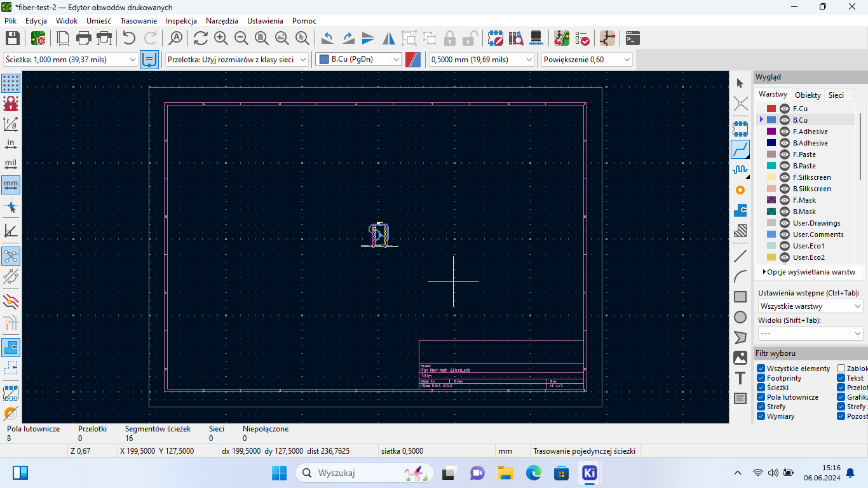Hide the User.Drawings layer

point(785,223)
